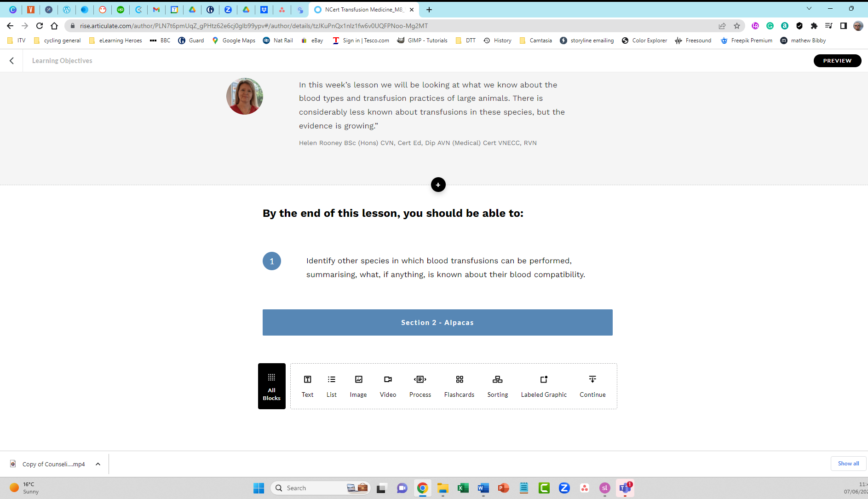Open Excel from the taskbar
The image size is (868, 499).
point(463,488)
